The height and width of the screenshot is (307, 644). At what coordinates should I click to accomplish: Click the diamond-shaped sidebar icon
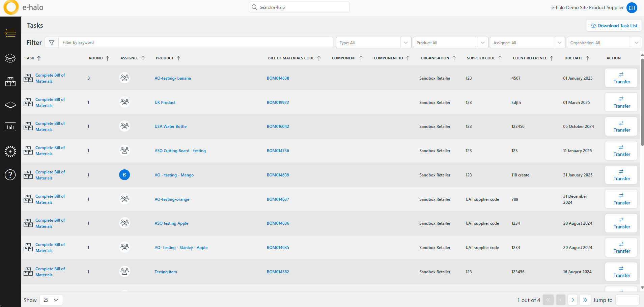(10, 105)
